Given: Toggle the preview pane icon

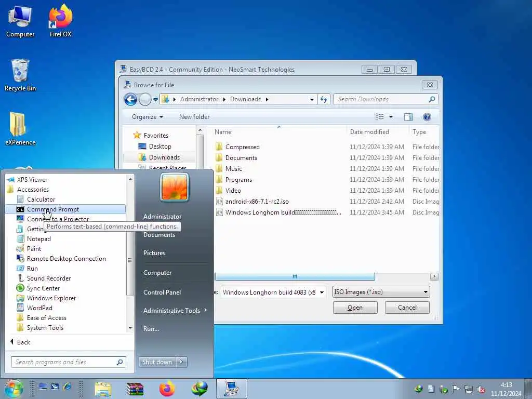Looking at the screenshot, I should click(x=408, y=117).
